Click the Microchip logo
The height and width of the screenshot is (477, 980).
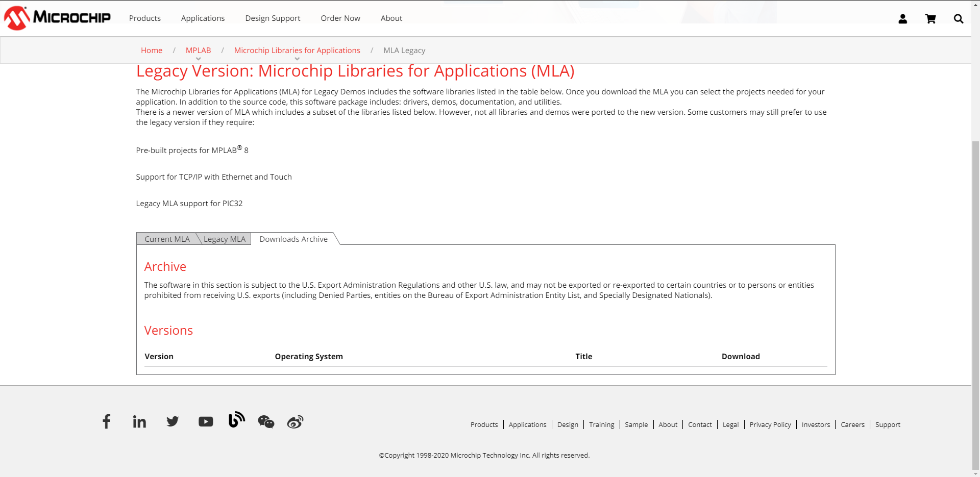57,18
